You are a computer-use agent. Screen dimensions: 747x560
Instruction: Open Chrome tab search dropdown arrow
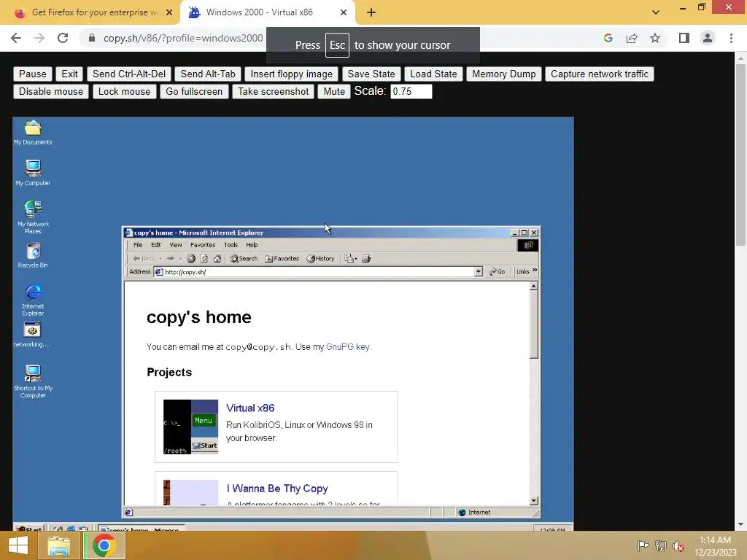click(x=656, y=12)
